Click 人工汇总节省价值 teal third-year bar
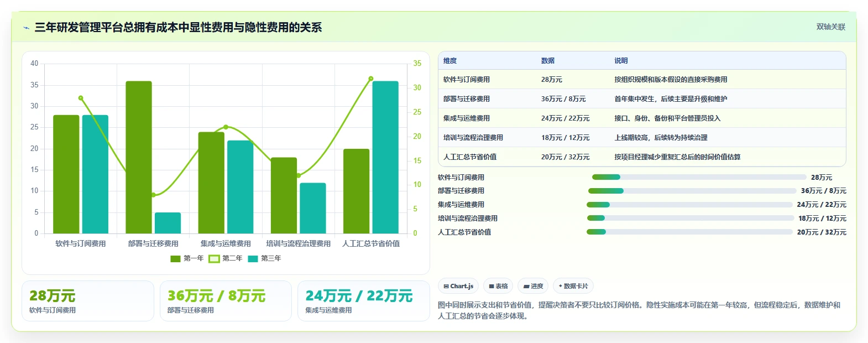 385,157
